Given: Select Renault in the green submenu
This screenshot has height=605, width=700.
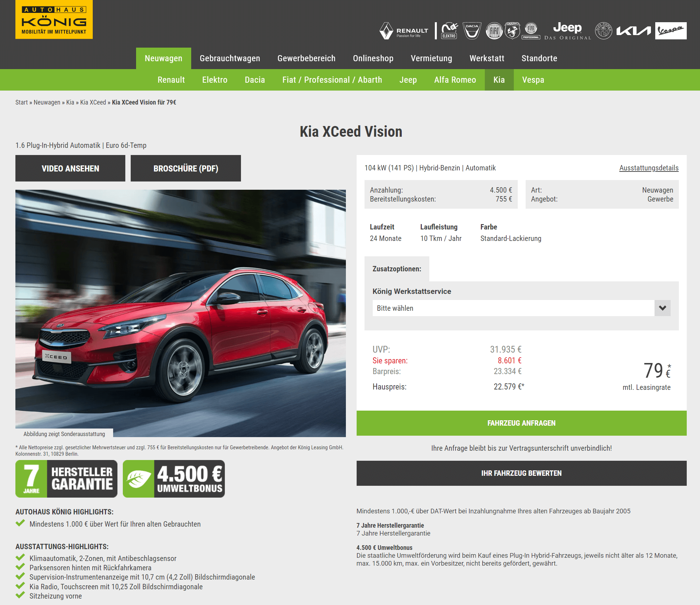Looking at the screenshot, I should 171,80.
